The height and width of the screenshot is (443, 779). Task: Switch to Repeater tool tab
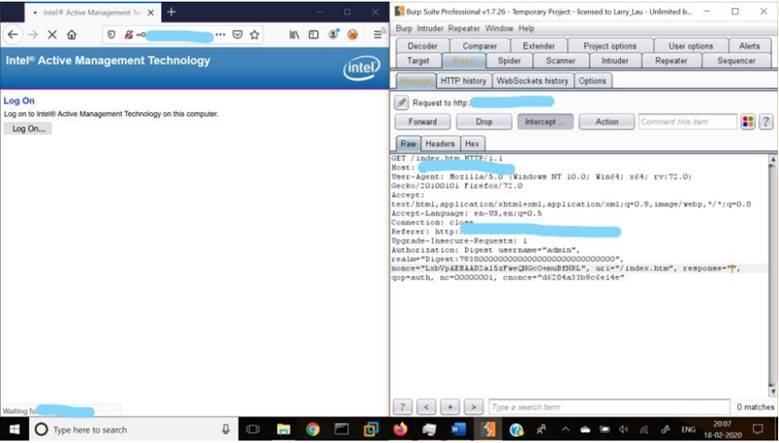[x=671, y=61]
